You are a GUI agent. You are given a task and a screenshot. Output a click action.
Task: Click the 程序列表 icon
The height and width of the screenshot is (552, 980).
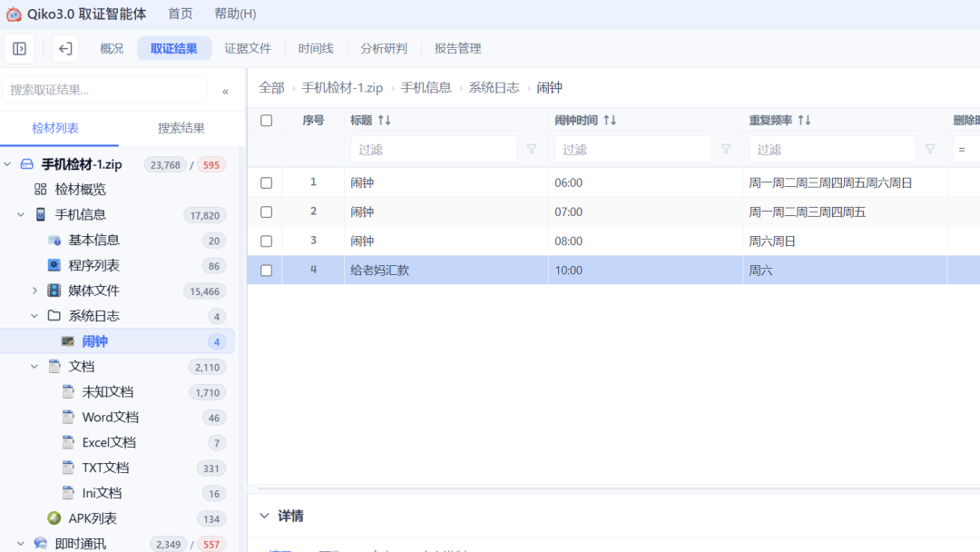point(54,265)
